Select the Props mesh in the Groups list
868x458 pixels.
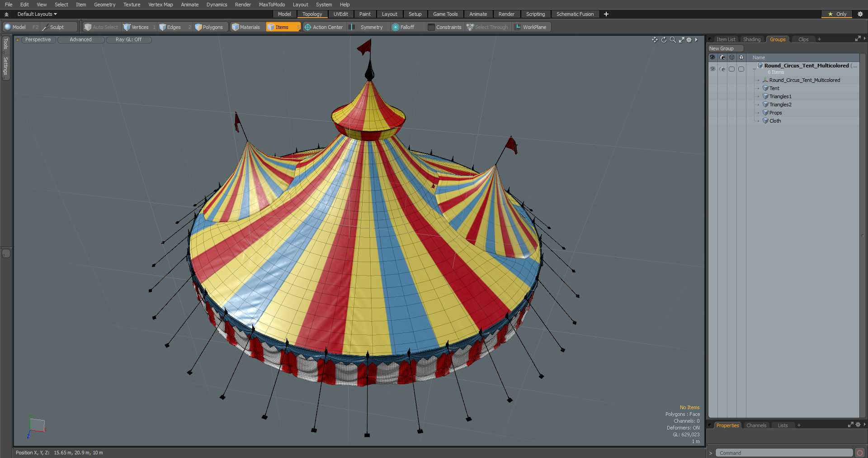coord(775,113)
